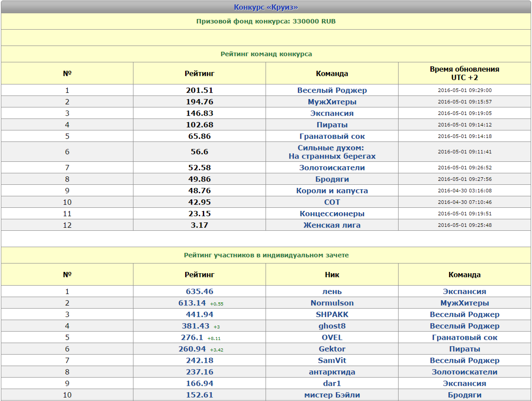Open team Сильные духом: На странных берегах
The height and width of the screenshot is (401, 532).
(332, 152)
